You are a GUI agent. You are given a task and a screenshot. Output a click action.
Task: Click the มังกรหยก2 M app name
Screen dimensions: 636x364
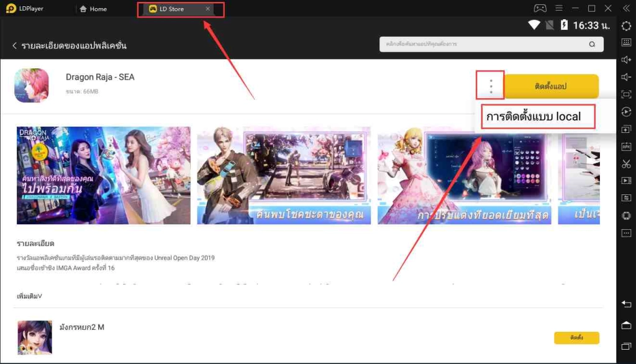pos(81,327)
